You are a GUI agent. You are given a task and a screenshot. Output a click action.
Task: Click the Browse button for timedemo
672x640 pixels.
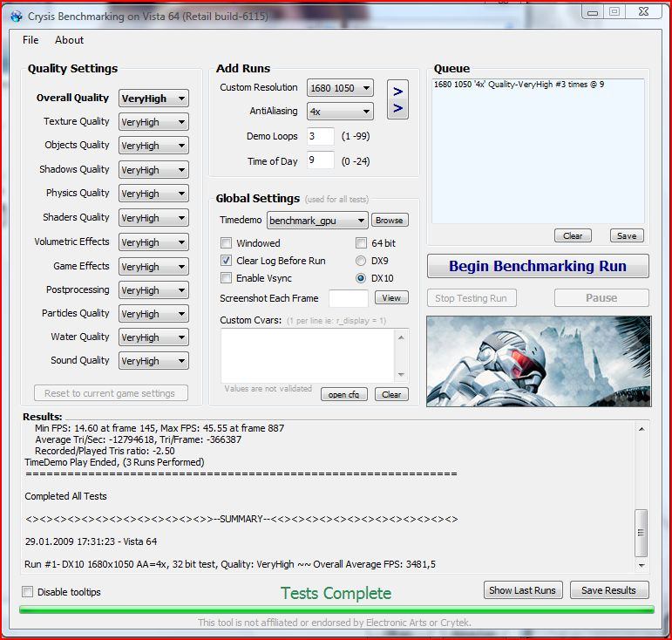[390, 220]
